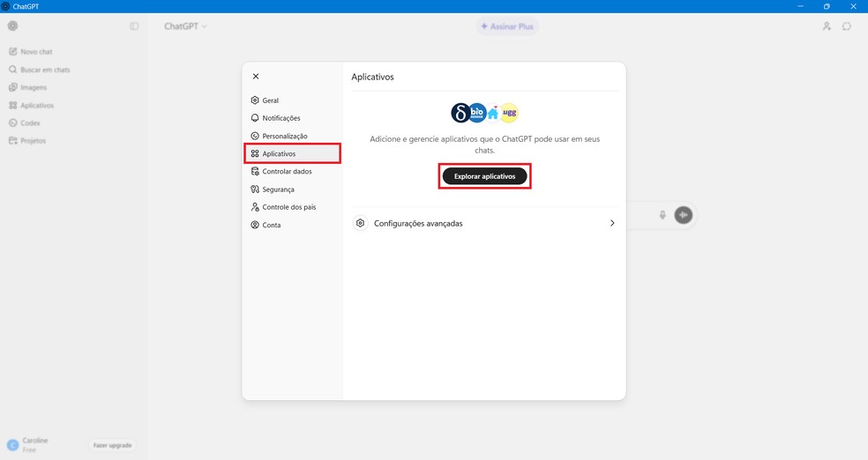Open the ChatGPT model dropdown
This screenshot has width=868, height=460.
pyautogui.click(x=185, y=26)
